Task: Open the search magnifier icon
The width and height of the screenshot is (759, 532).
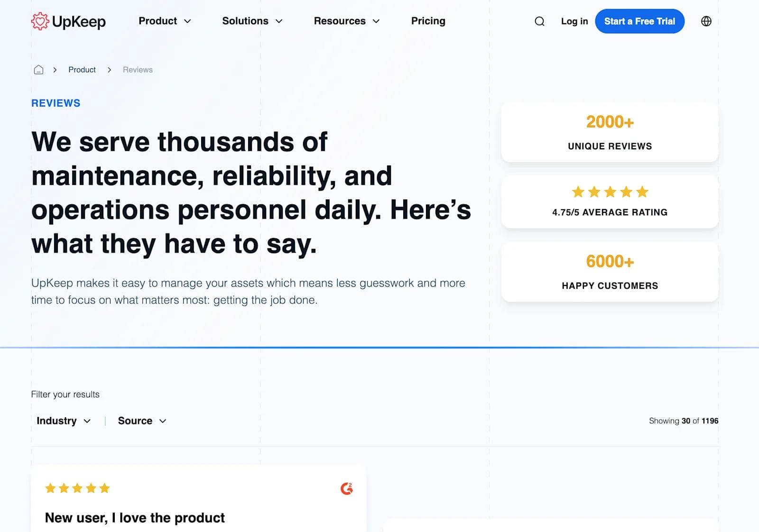Action: 539,21
